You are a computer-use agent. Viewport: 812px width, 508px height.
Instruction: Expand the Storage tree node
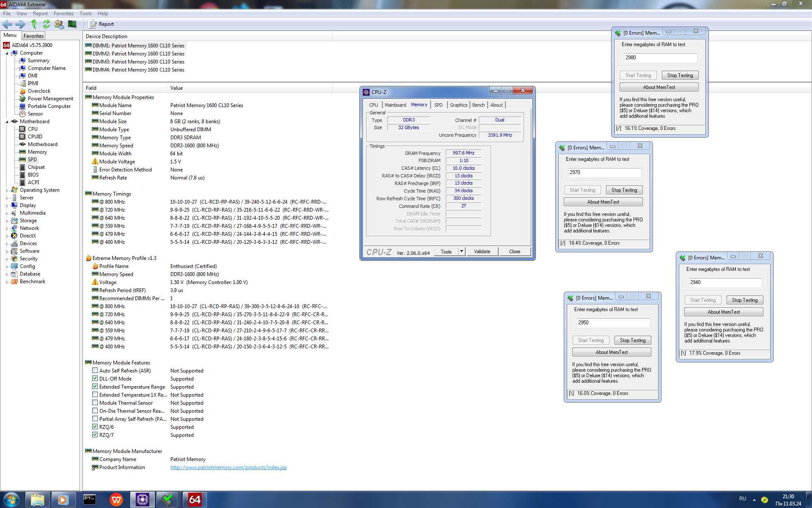coord(7,221)
